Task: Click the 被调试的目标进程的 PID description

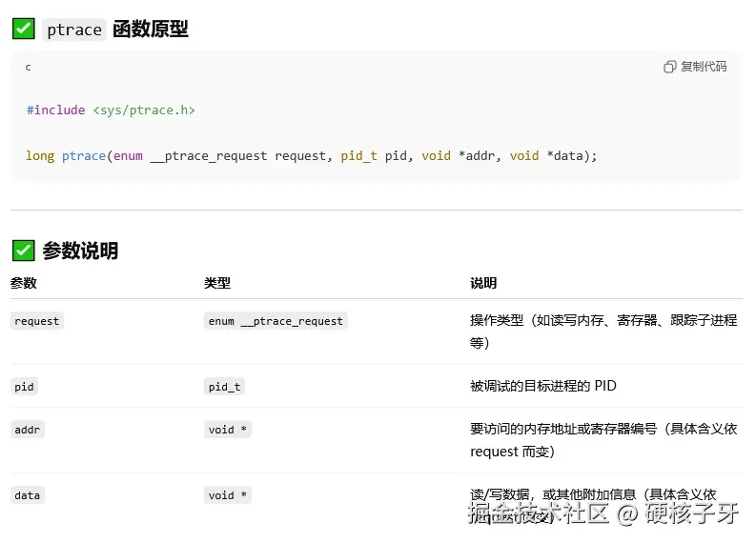Action: click(543, 386)
